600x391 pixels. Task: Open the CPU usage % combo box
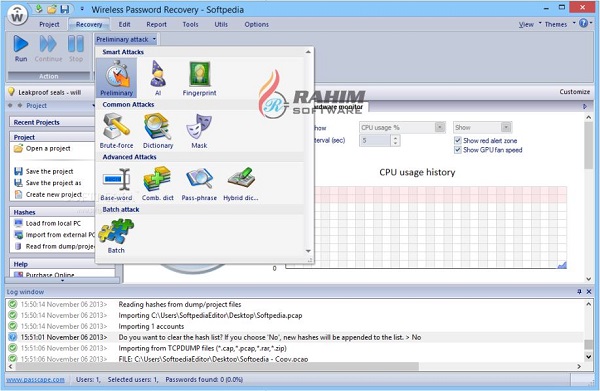point(402,127)
